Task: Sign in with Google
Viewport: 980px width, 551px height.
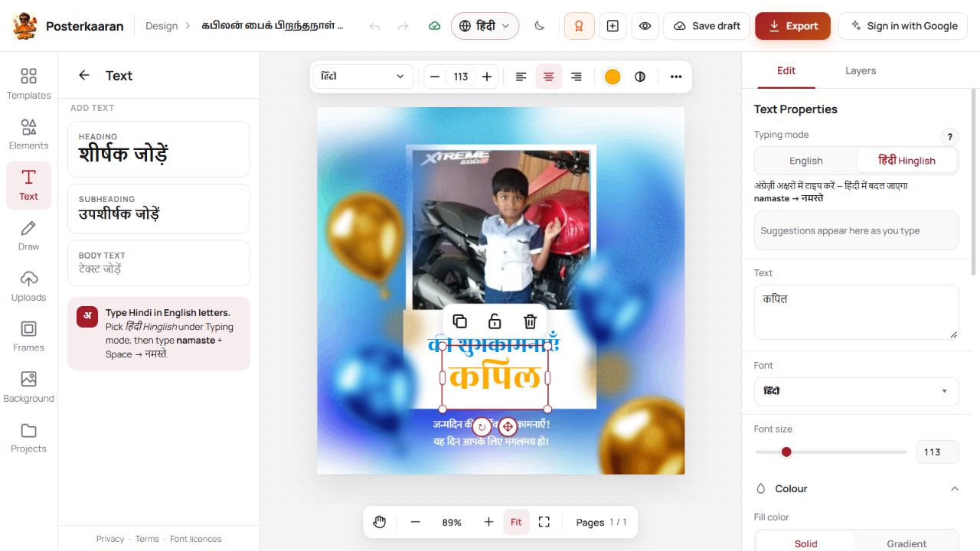Action: 903,26
